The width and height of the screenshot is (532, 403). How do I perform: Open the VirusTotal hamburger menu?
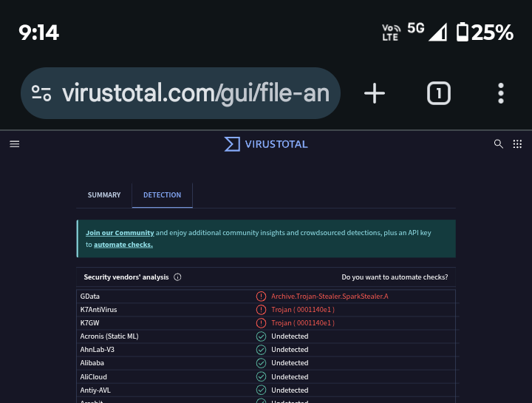tap(14, 144)
